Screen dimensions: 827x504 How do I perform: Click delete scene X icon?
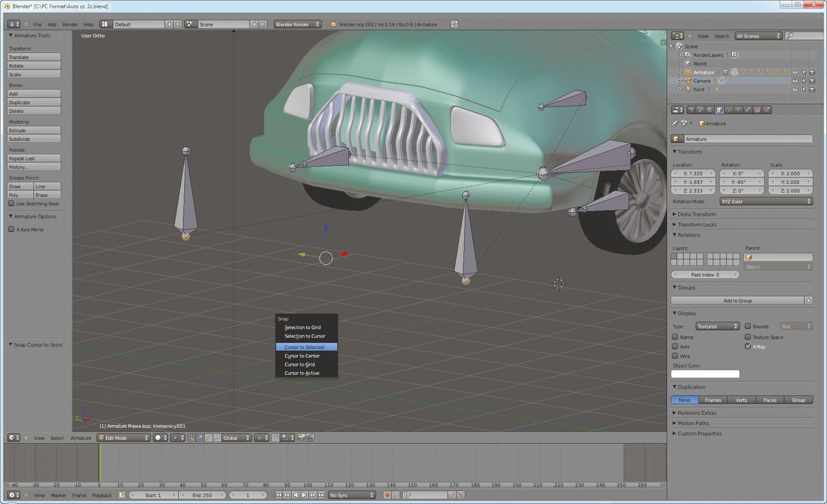[262, 25]
